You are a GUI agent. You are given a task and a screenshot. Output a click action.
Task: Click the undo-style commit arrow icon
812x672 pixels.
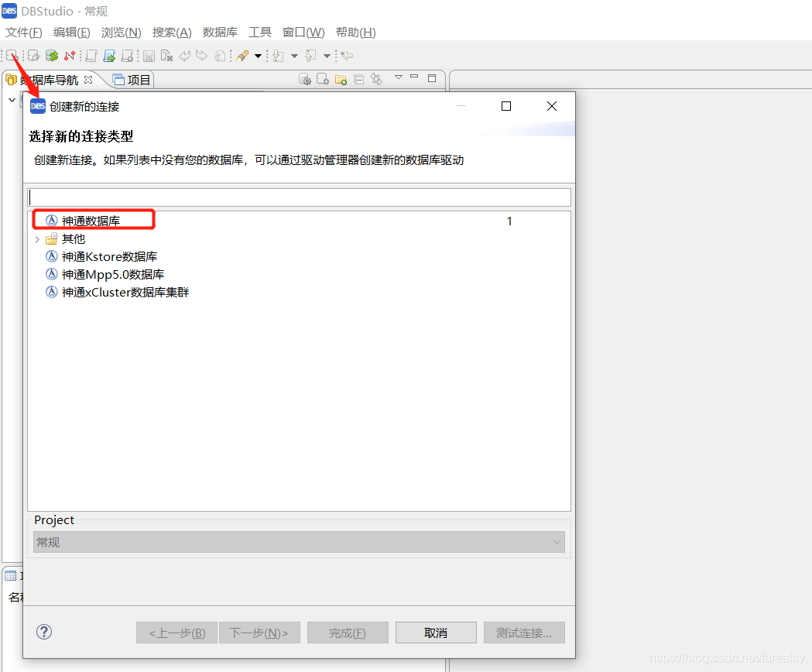[184, 56]
